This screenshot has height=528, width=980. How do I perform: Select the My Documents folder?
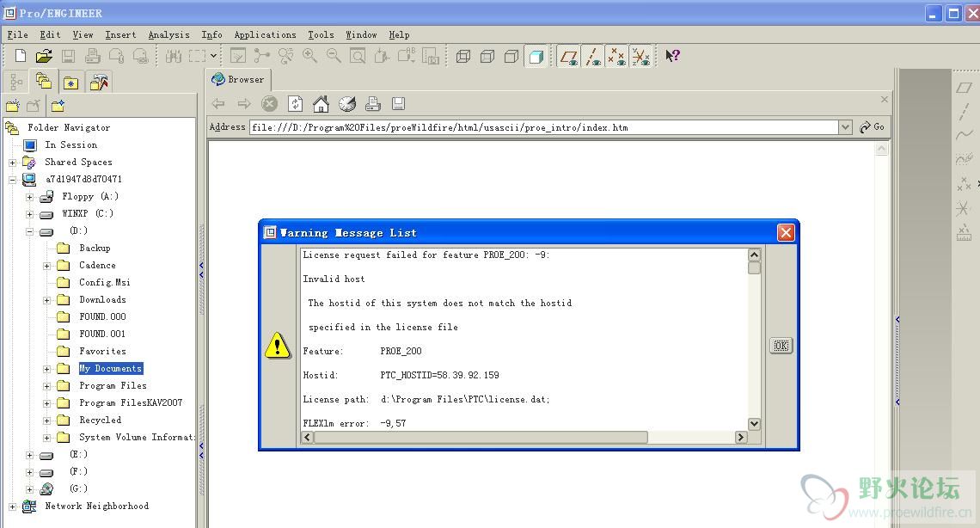click(111, 369)
